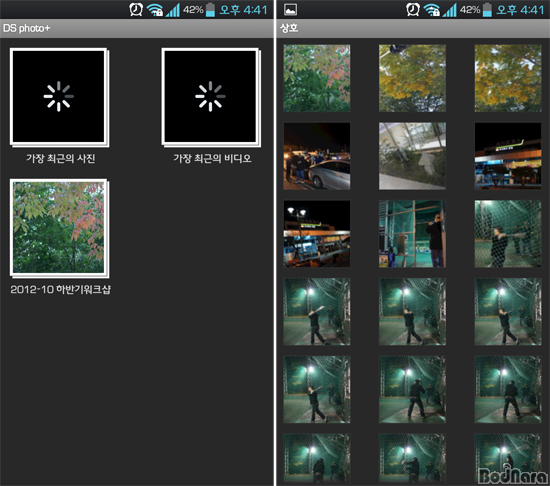Tap the alarm clock icon in left status bar
The image size is (550, 486).
pyautogui.click(x=136, y=9)
